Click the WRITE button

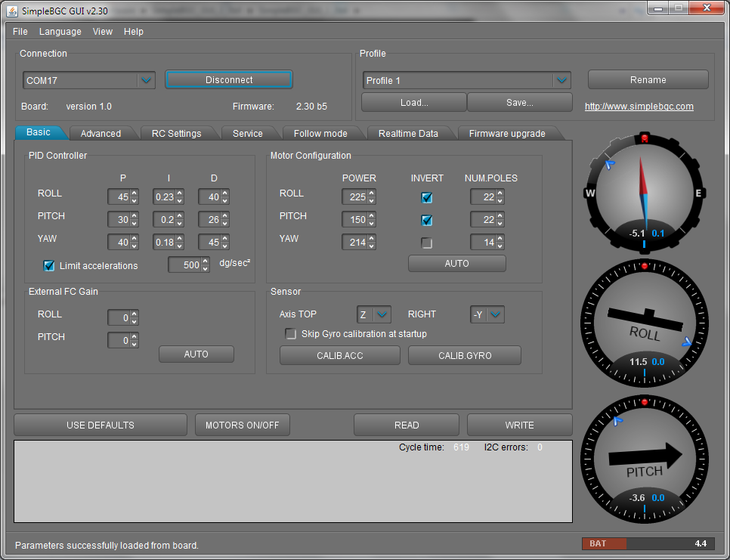coord(519,425)
